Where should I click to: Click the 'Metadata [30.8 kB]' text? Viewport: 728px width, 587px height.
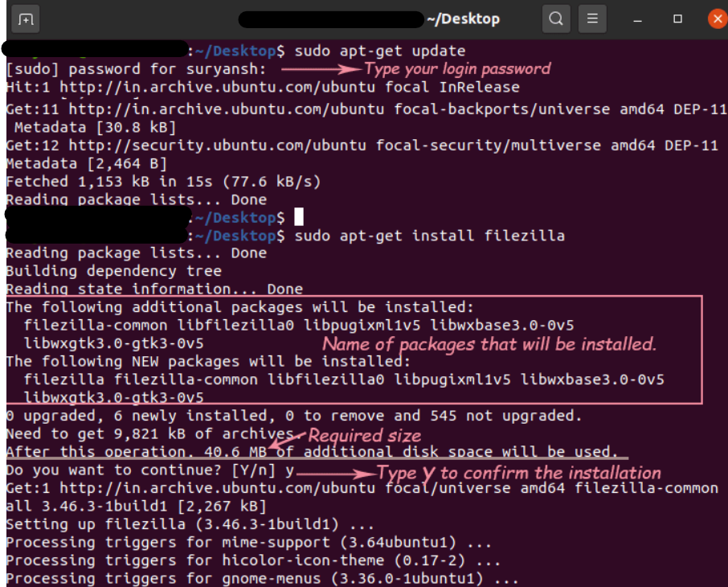coord(95,127)
